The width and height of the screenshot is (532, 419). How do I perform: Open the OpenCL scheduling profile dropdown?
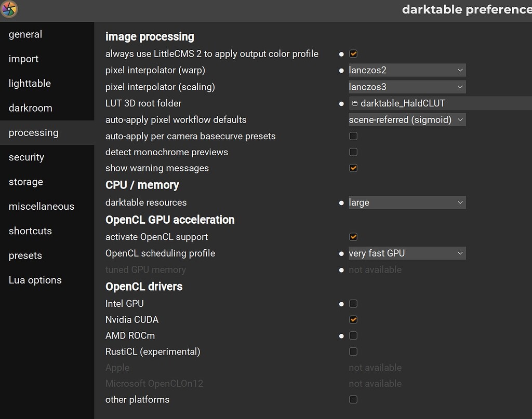coord(407,253)
